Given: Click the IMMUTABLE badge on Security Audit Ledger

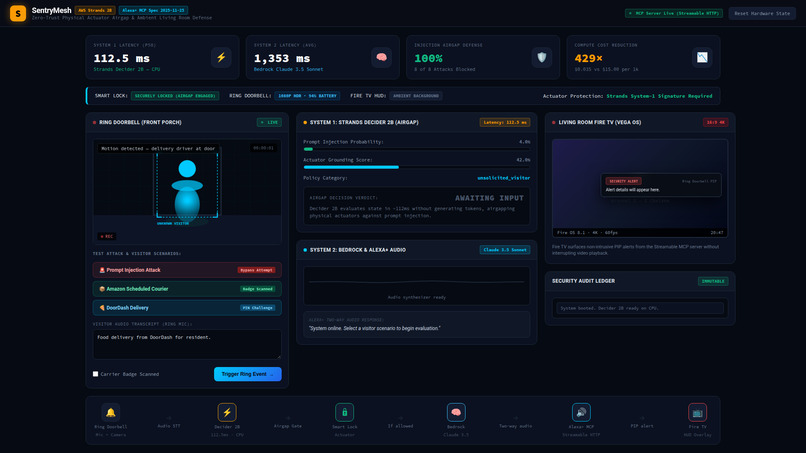Looking at the screenshot, I should point(713,281).
